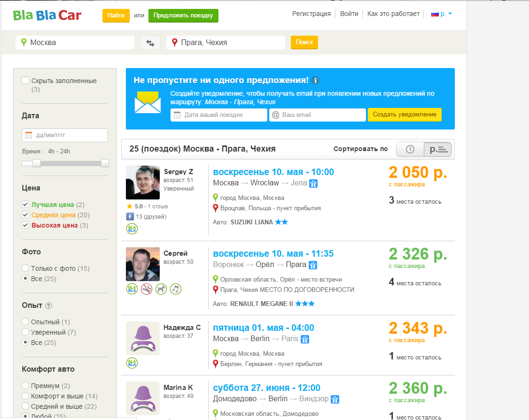Open Sergey Z profile photo
Screen dimensions: 529x420
[x=143, y=183]
